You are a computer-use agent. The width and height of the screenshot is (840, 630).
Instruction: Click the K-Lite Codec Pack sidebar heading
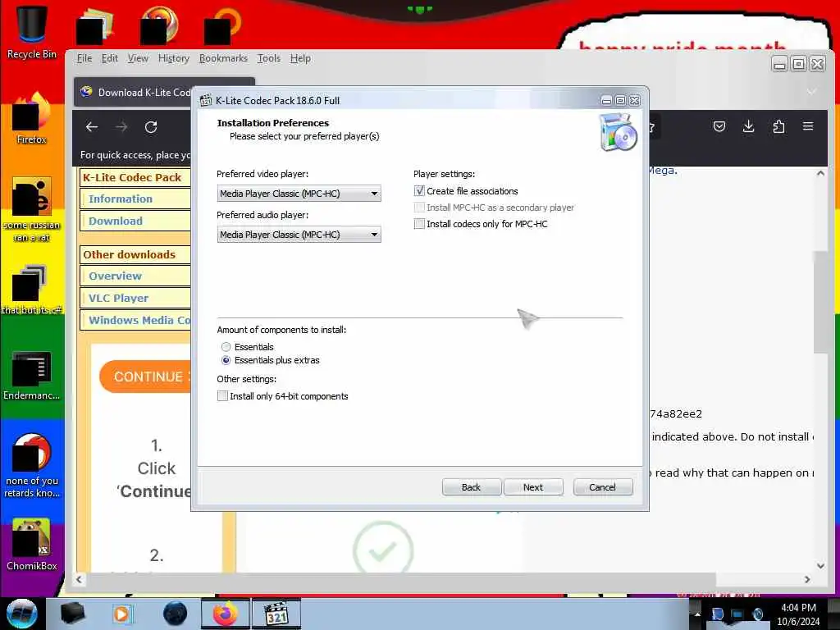pyautogui.click(x=132, y=177)
